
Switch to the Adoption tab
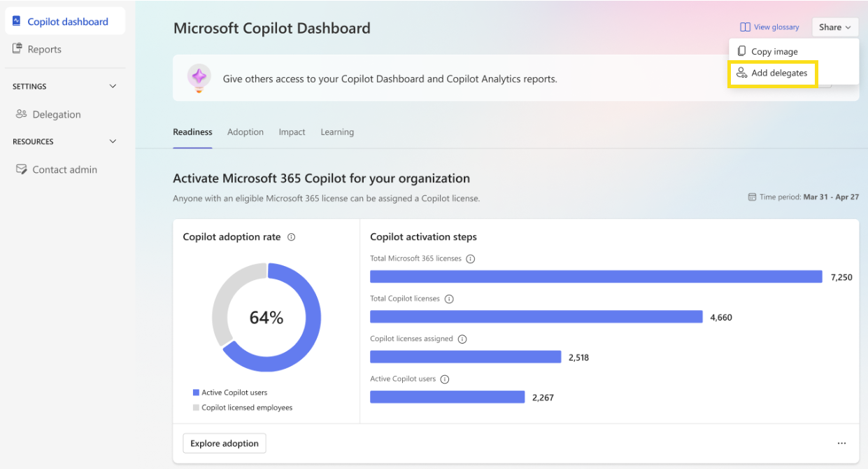[245, 132]
